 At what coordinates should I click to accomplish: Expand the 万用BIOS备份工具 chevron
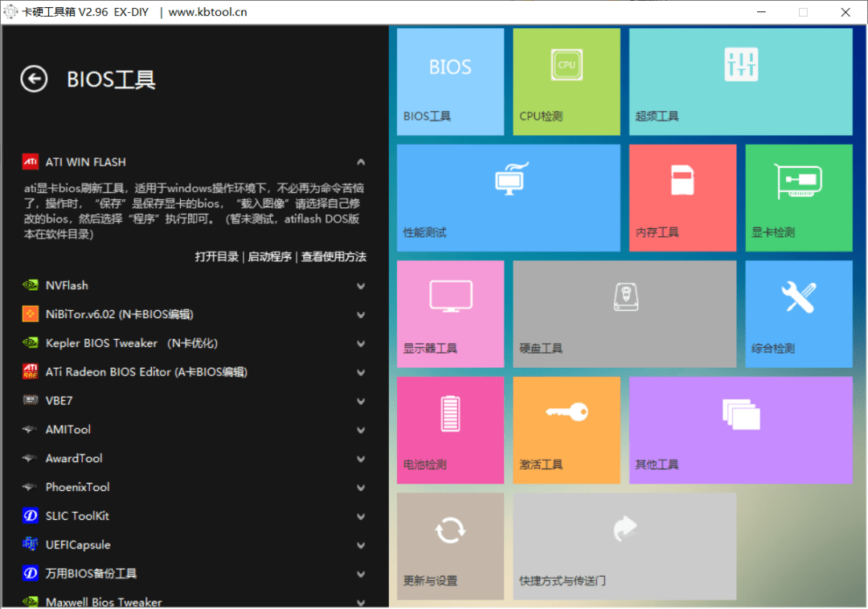[x=361, y=574]
